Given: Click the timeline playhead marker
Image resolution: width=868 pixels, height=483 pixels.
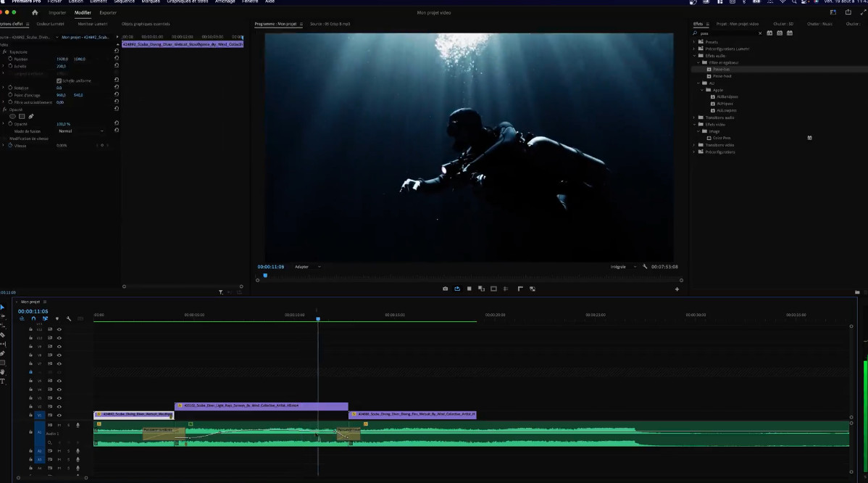Looking at the screenshot, I should click(x=318, y=318).
